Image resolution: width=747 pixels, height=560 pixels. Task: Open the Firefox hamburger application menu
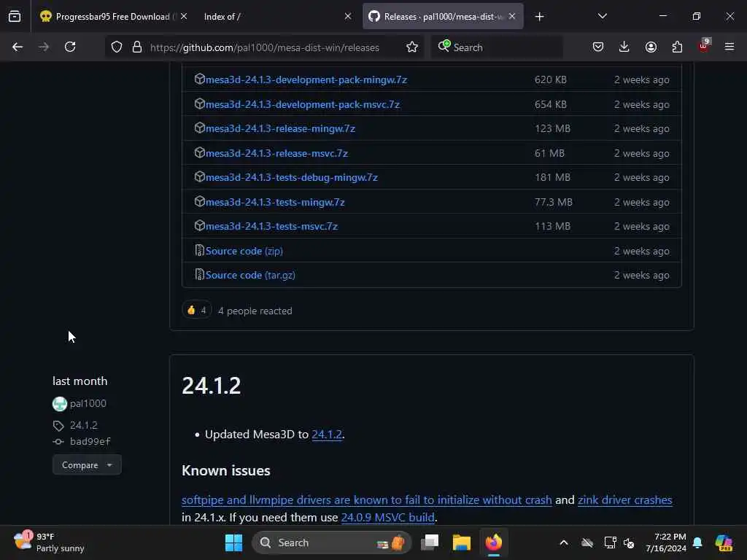[x=729, y=47]
